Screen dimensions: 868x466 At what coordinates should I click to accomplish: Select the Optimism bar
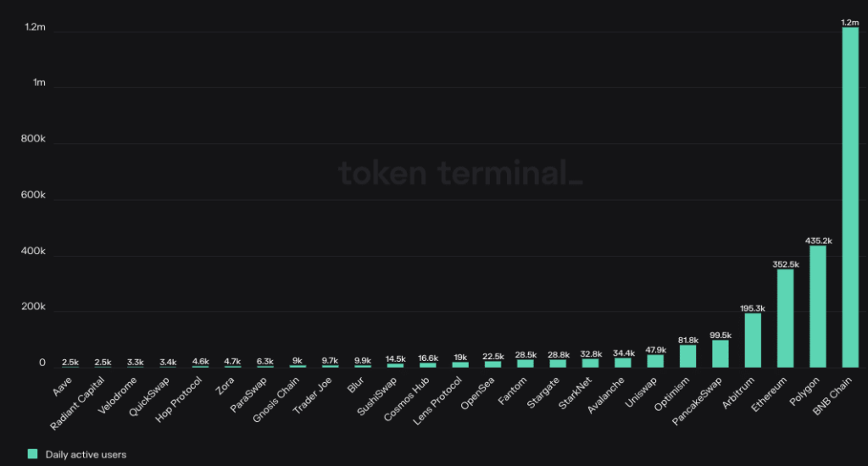pos(687,356)
